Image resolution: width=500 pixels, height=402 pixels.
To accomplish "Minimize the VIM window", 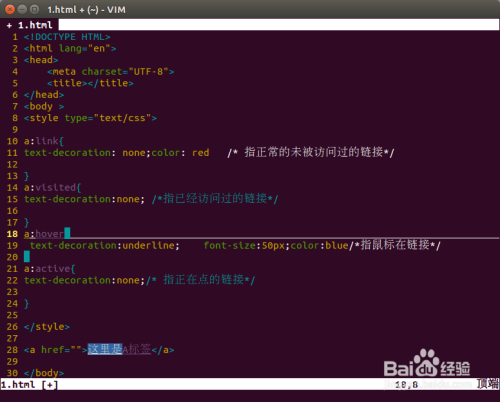I will tap(22, 9).
